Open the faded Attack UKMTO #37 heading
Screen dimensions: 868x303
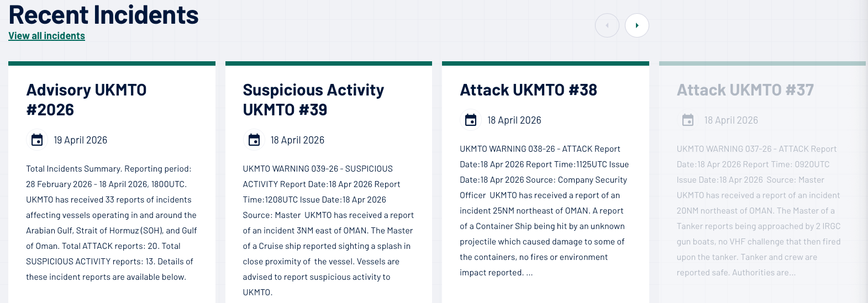[x=745, y=90]
